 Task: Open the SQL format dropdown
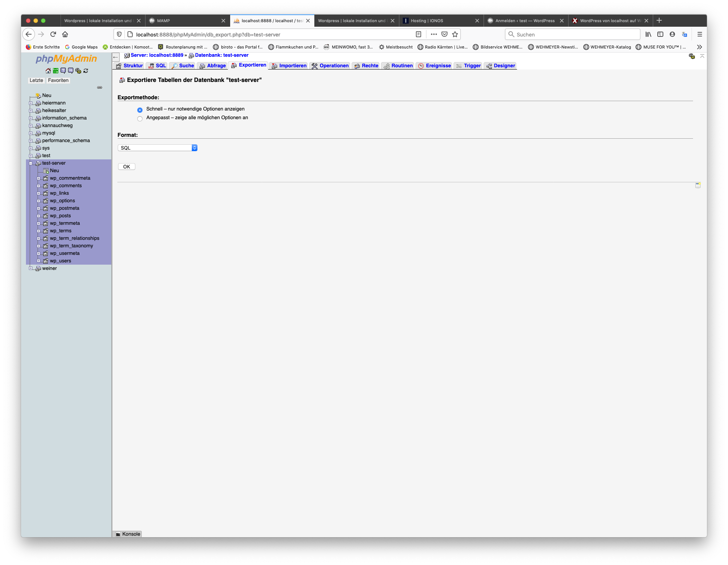[158, 148]
